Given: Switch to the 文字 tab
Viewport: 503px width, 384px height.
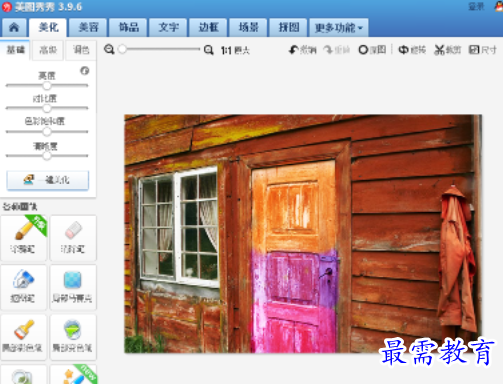Looking at the screenshot, I should [x=168, y=27].
